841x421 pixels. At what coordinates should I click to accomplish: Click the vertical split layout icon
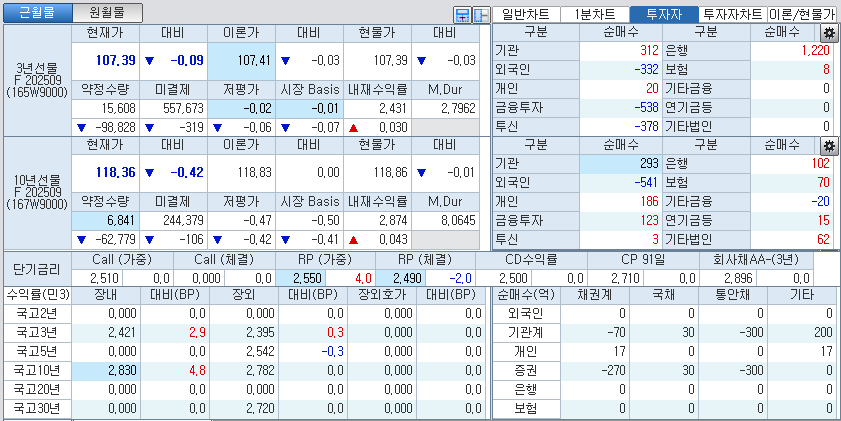click(481, 15)
